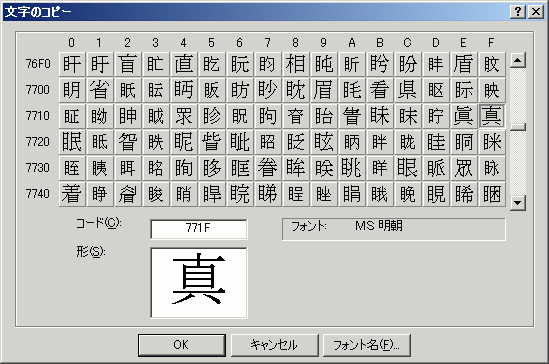Select character 眇 at code 7707
549x364 pixels.
coord(268,90)
